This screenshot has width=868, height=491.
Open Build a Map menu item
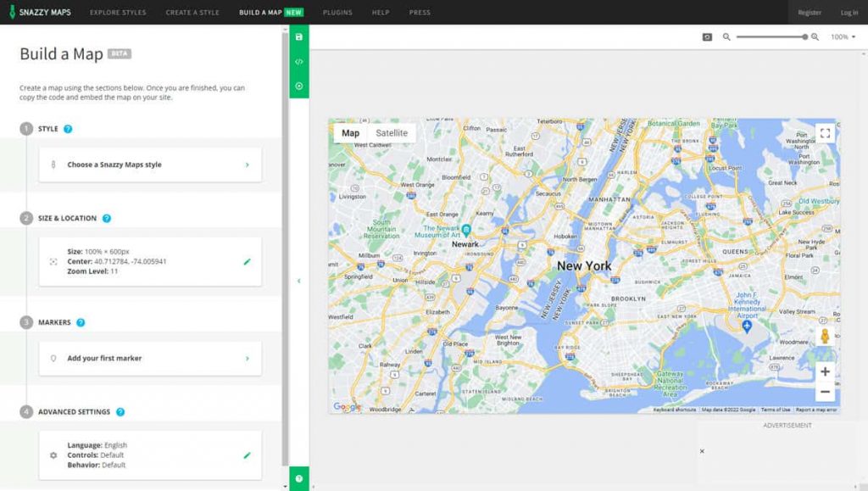point(271,12)
